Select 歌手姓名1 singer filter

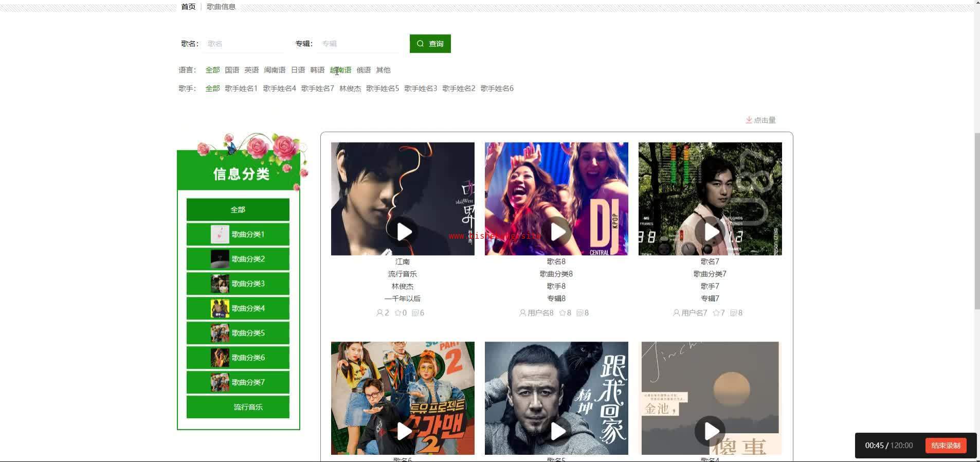241,88
